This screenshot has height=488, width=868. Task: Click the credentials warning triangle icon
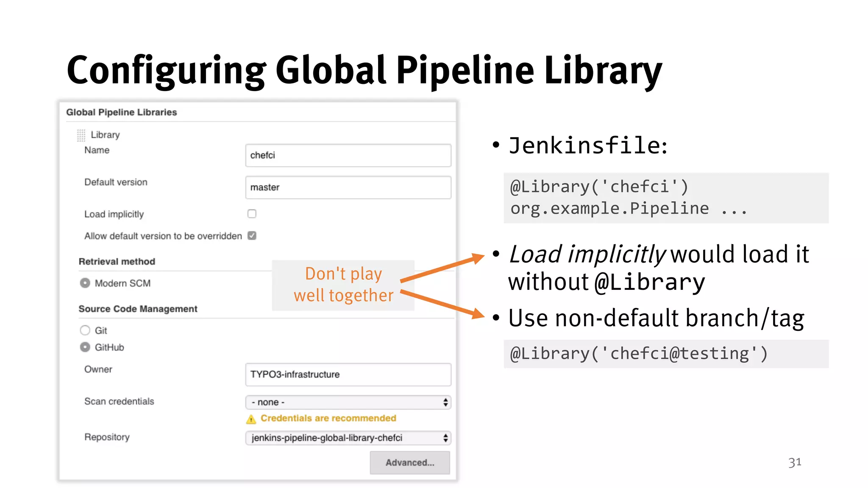(x=251, y=419)
